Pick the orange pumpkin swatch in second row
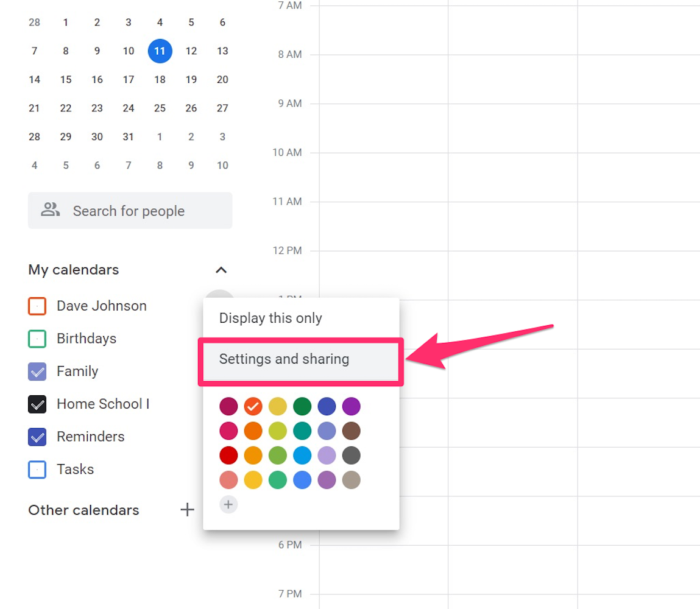This screenshot has width=700, height=609. pyautogui.click(x=253, y=431)
